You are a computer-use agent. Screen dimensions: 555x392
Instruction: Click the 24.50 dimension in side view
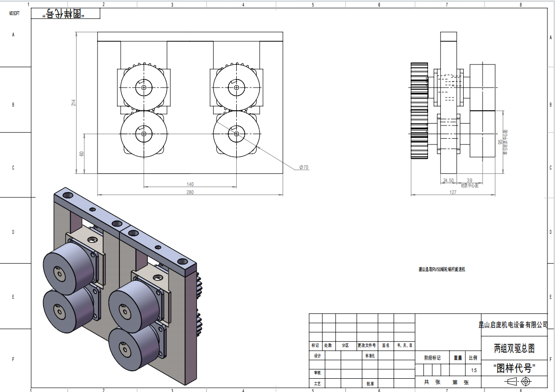click(448, 180)
